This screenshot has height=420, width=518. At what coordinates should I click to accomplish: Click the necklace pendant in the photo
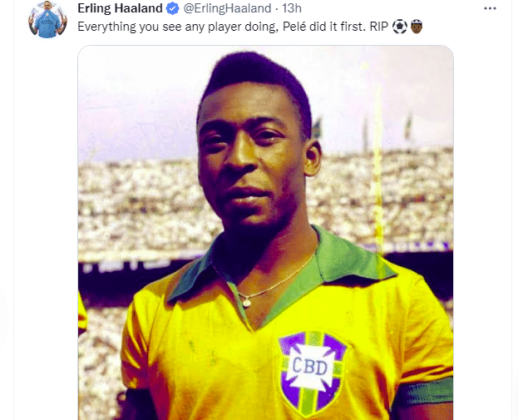246,302
